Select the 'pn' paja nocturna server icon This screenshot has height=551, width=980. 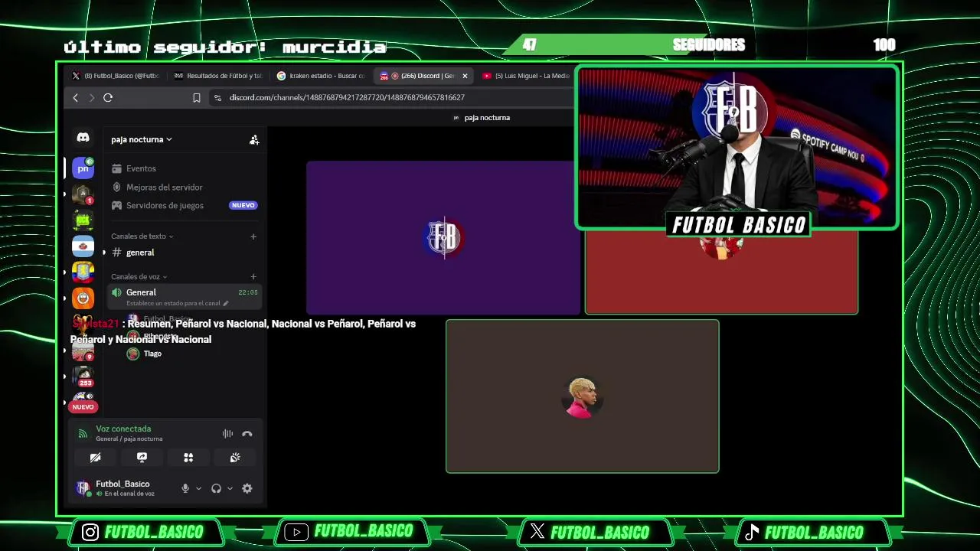pos(83,168)
